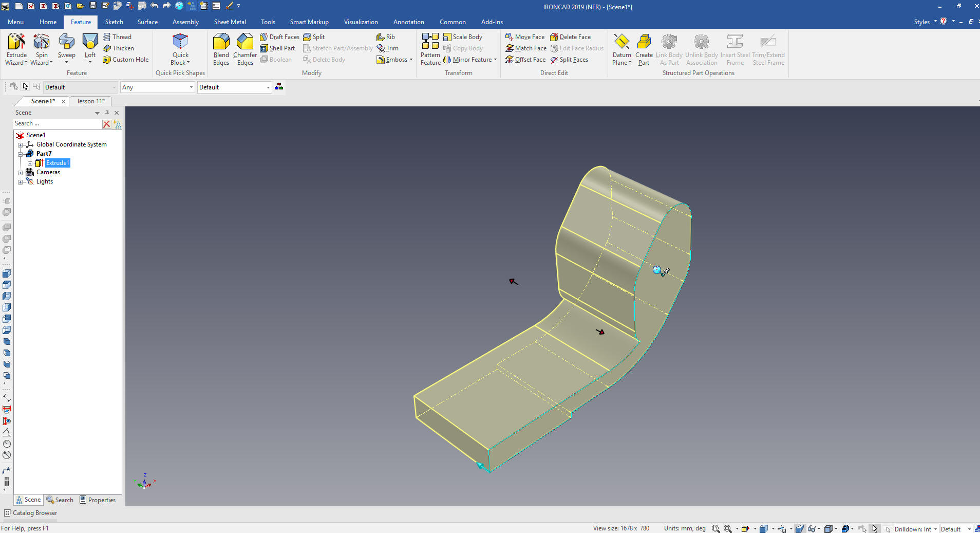Select the Loft feature tool

pos(90,49)
